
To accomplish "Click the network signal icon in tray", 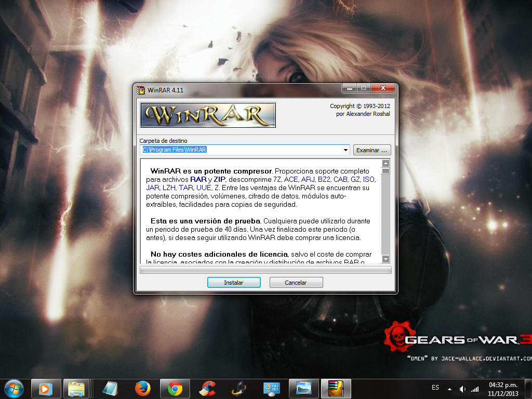I will (x=475, y=389).
